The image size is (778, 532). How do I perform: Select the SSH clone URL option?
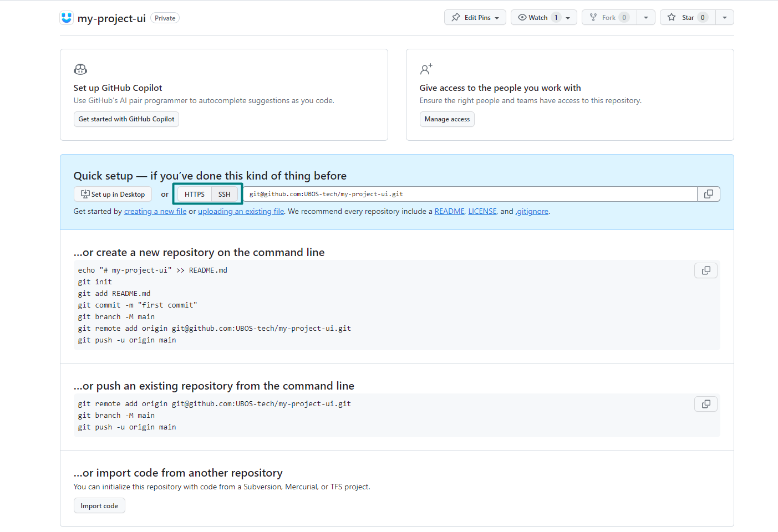tap(225, 194)
